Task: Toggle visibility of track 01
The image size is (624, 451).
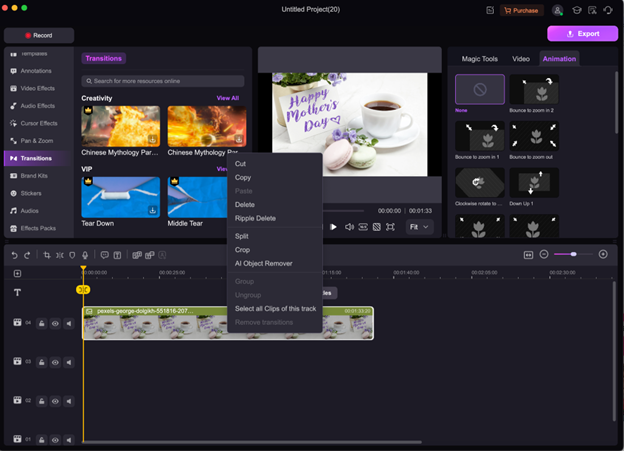Action: tap(55, 440)
